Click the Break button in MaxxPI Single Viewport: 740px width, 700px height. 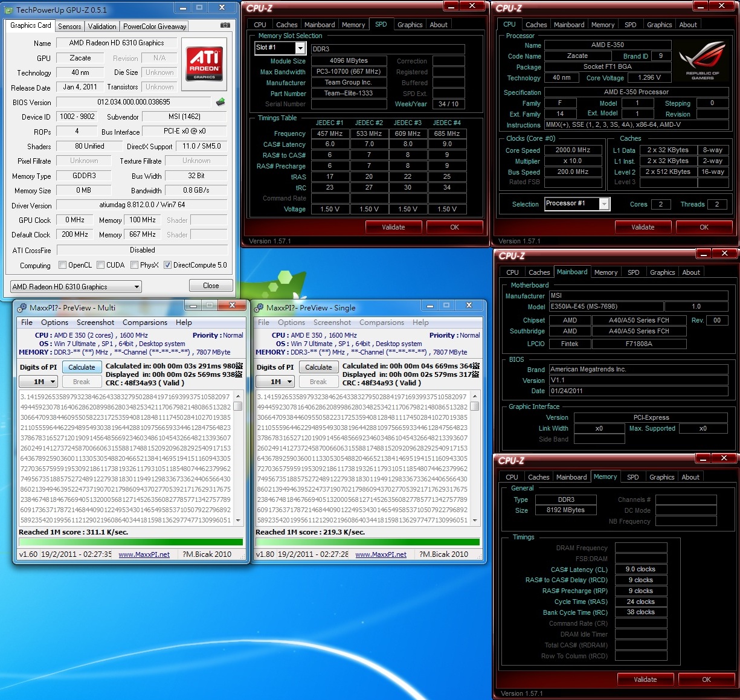coord(318,382)
